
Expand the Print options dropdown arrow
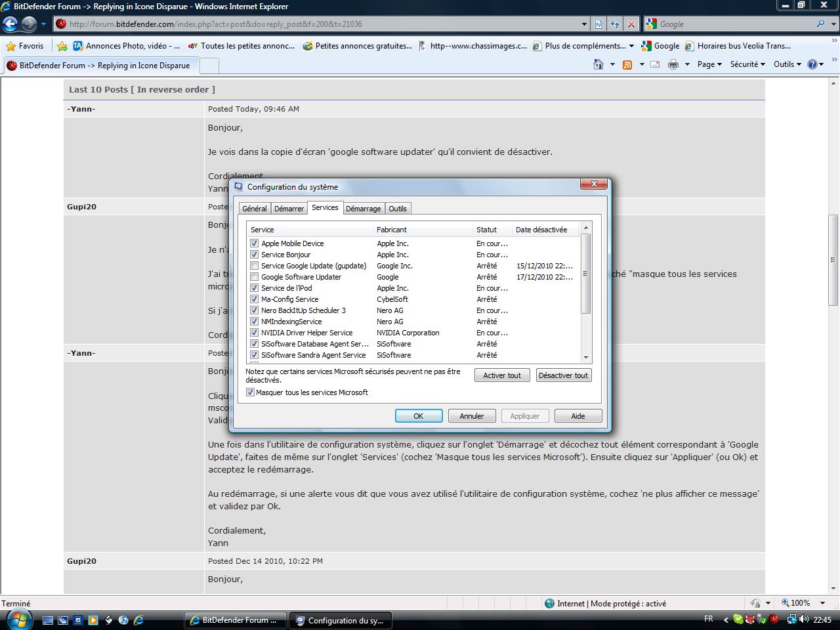(687, 64)
